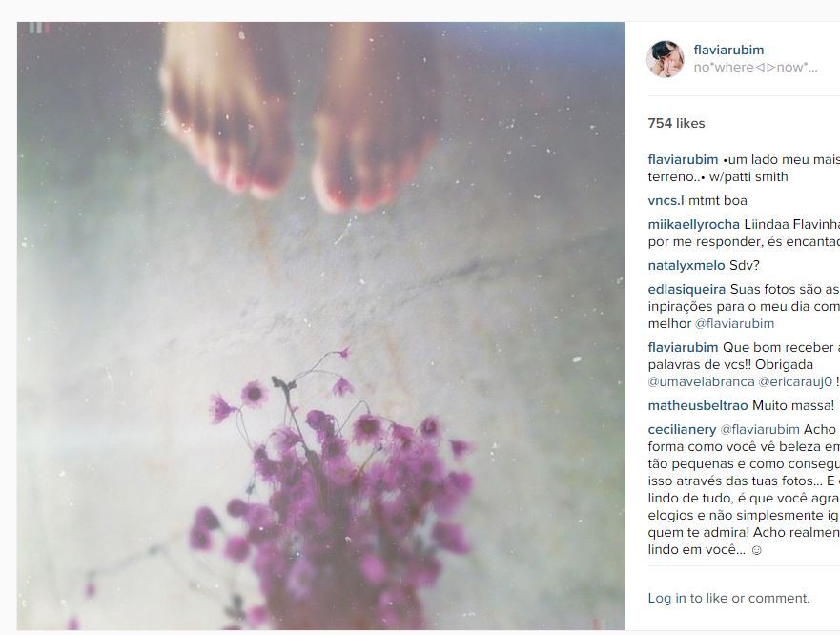Open the @ericarauj0 mention
The image size is (840, 635).
pos(795,382)
